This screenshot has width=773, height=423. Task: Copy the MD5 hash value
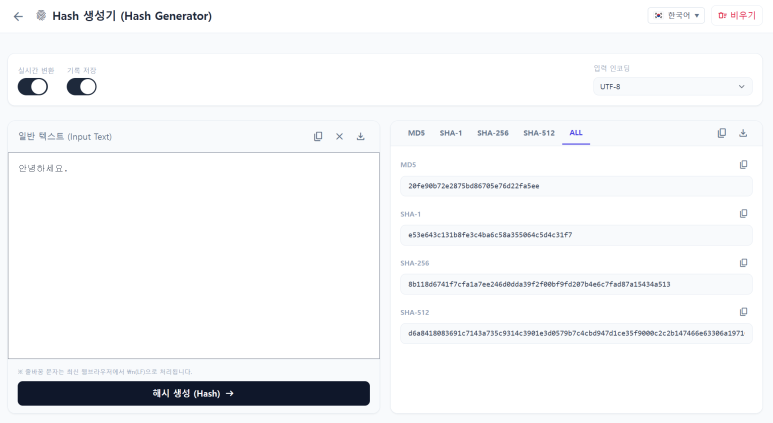743,165
